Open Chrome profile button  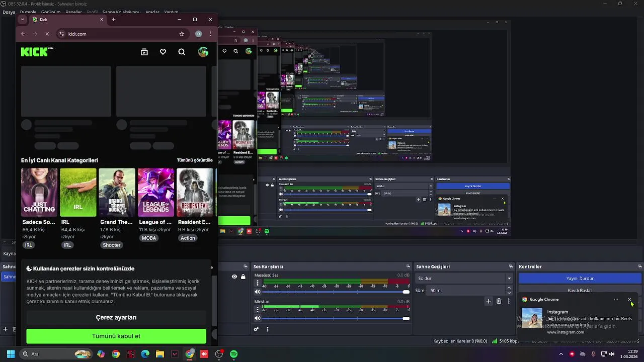coord(199,34)
